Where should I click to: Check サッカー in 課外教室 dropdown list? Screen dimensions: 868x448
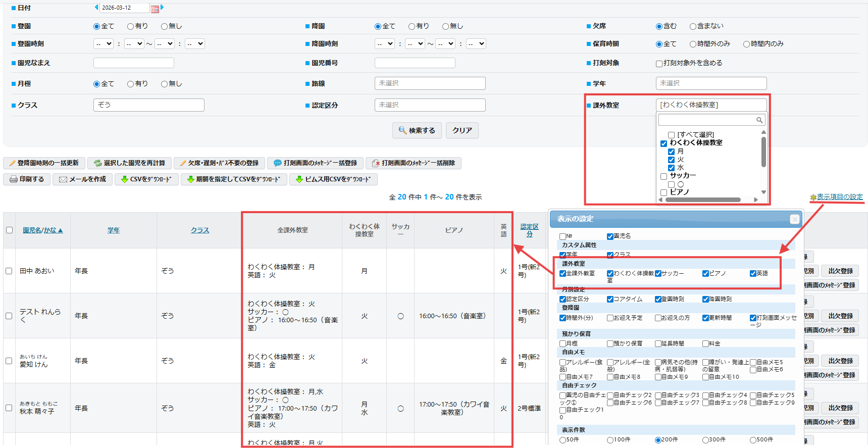(x=663, y=176)
